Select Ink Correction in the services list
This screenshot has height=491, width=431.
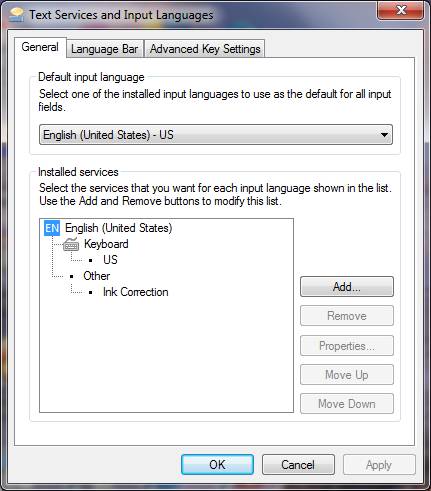[136, 292]
